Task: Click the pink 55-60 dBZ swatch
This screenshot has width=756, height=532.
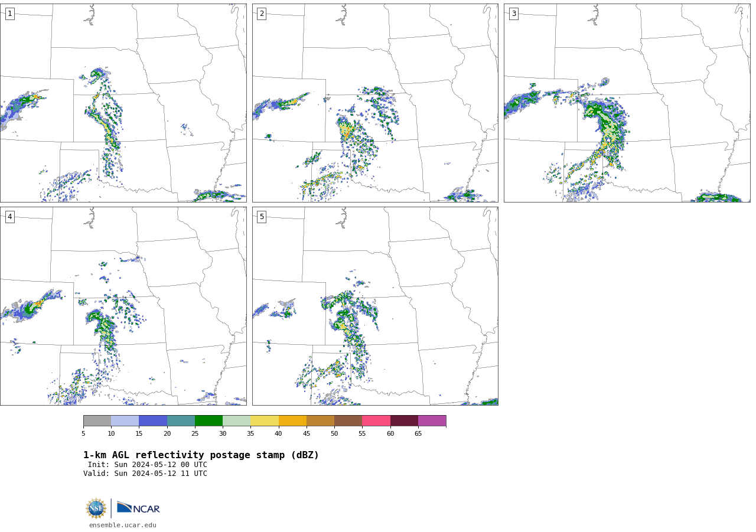Action: (x=376, y=420)
